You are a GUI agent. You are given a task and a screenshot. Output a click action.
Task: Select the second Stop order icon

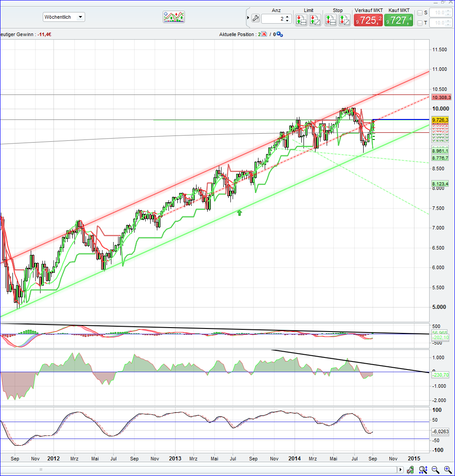(x=344, y=20)
